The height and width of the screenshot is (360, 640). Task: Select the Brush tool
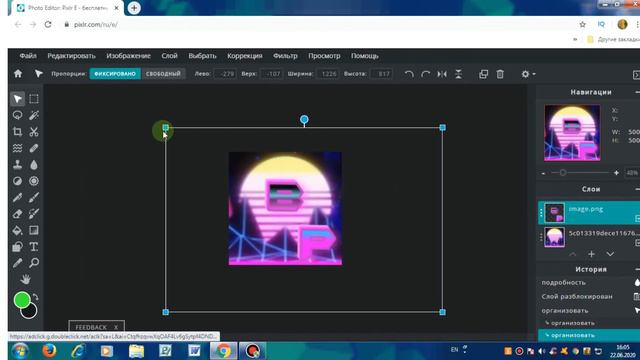coord(34,198)
